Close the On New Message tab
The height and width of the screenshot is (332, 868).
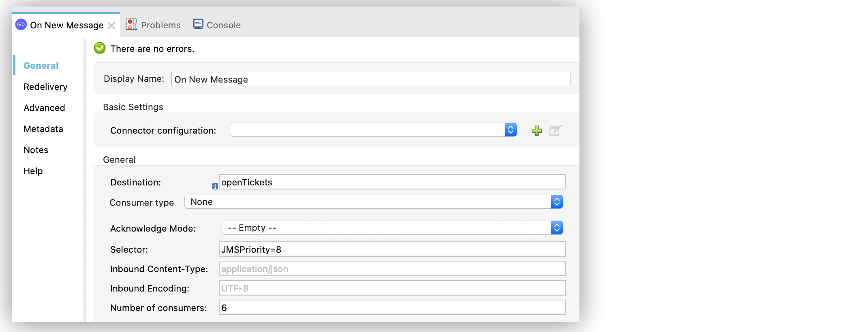tap(112, 26)
